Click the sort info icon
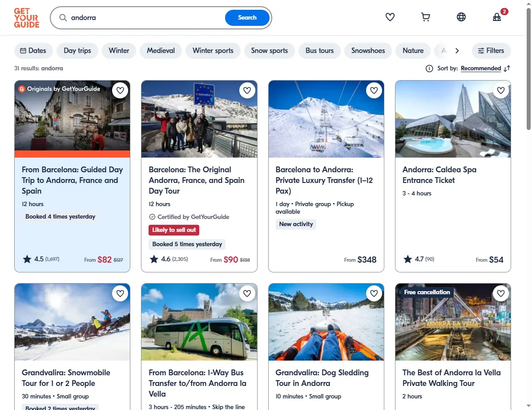The height and width of the screenshot is (410, 532). [x=429, y=69]
